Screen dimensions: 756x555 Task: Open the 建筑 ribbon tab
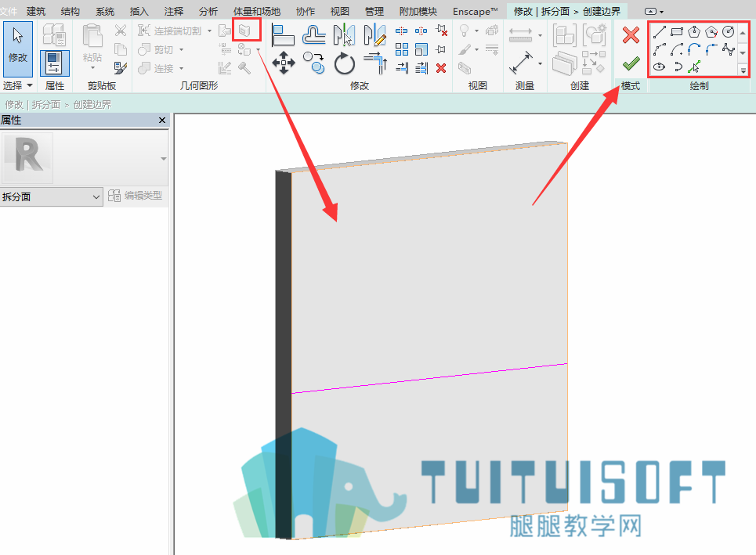(x=36, y=11)
